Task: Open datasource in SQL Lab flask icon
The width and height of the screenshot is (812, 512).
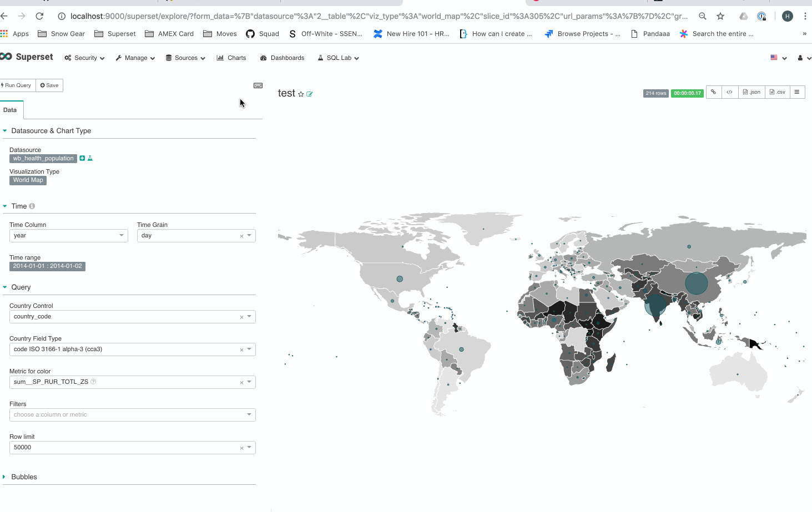Action: coord(90,158)
